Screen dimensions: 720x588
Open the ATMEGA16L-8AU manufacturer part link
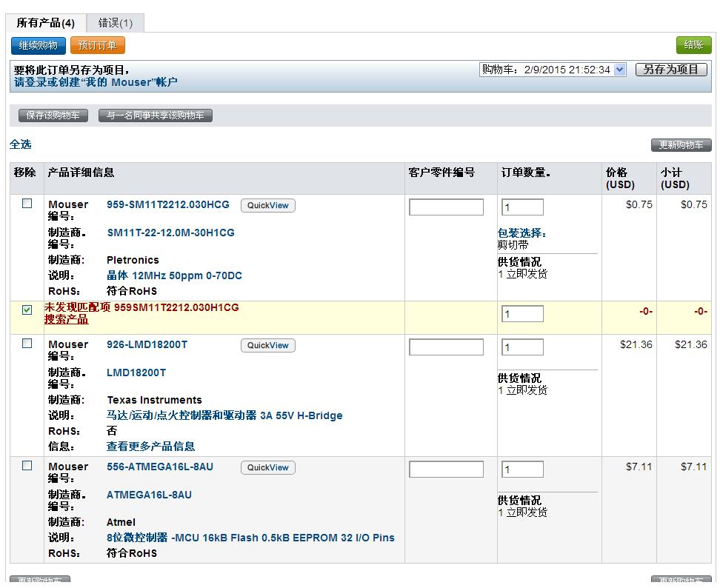point(149,495)
